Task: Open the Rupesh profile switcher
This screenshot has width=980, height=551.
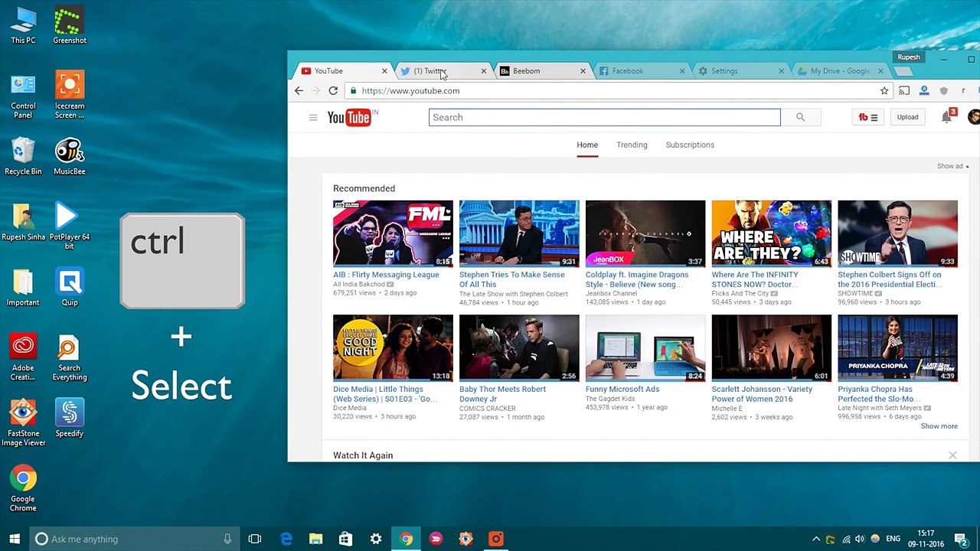Action: pyautogui.click(x=909, y=57)
